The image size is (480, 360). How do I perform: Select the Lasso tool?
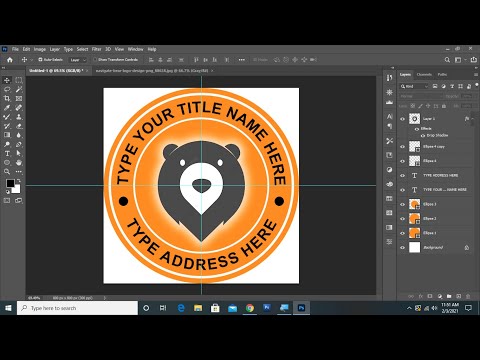(7, 89)
